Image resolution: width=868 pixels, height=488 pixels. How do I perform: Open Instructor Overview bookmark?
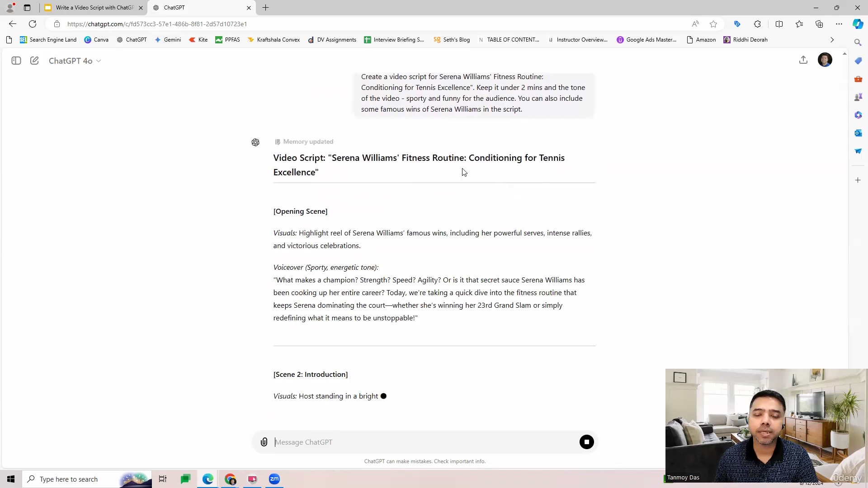pyautogui.click(x=577, y=40)
